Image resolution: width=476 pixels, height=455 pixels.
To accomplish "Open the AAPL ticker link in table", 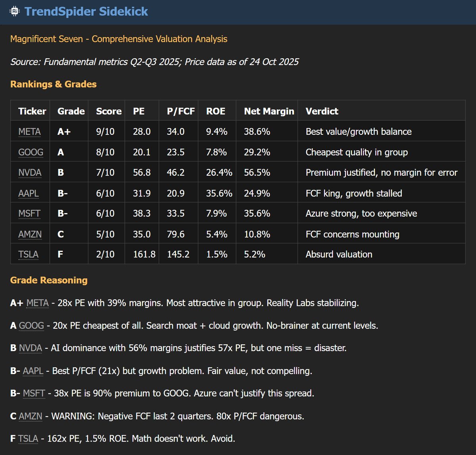I will (x=29, y=193).
